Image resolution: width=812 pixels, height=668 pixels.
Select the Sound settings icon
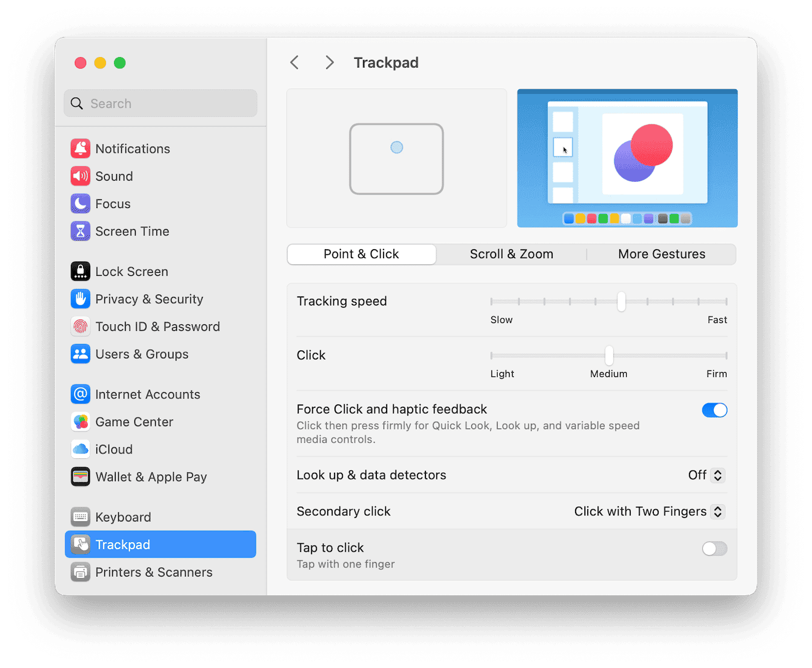pyautogui.click(x=113, y=176)
